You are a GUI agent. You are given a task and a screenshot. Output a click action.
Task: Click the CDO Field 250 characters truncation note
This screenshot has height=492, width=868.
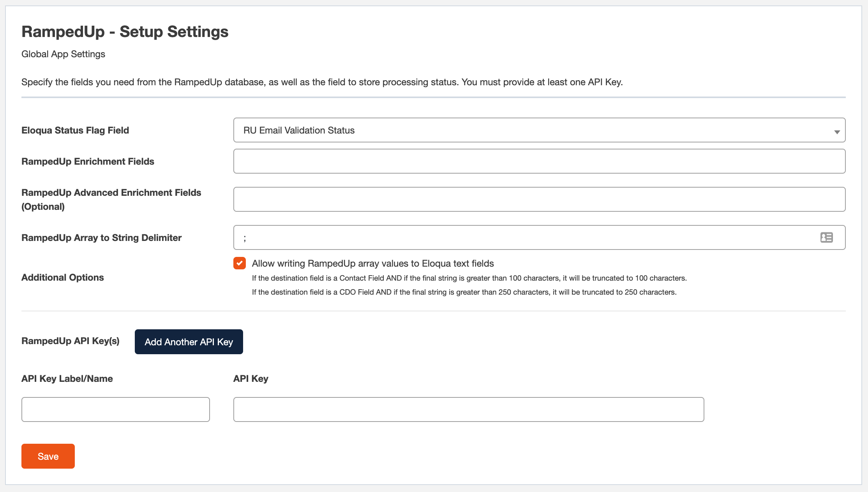[464, 292]
